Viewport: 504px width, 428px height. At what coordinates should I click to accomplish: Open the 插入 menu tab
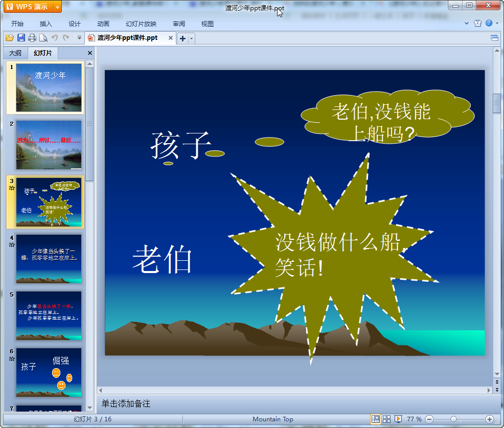[x=45, y=24]
